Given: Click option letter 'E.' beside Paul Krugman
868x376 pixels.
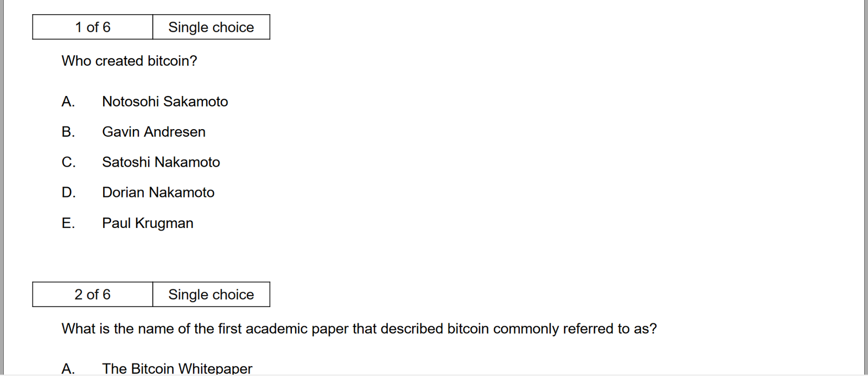Looking at the screenshot, I should [68, 223].
